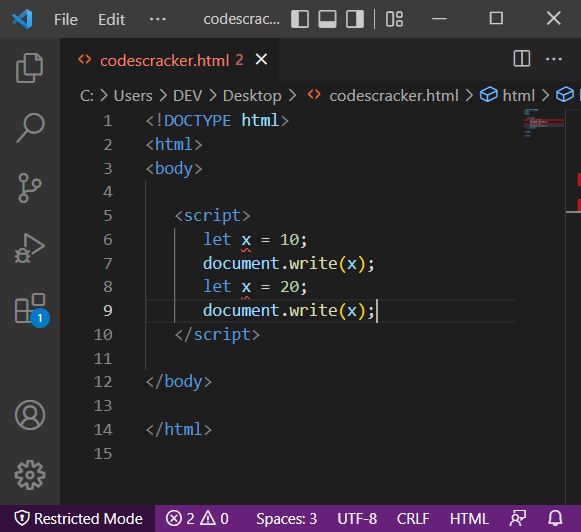Toggle the primary side bar layout
The height and width of the screenshot is (532, 581).
pos(300,19)
